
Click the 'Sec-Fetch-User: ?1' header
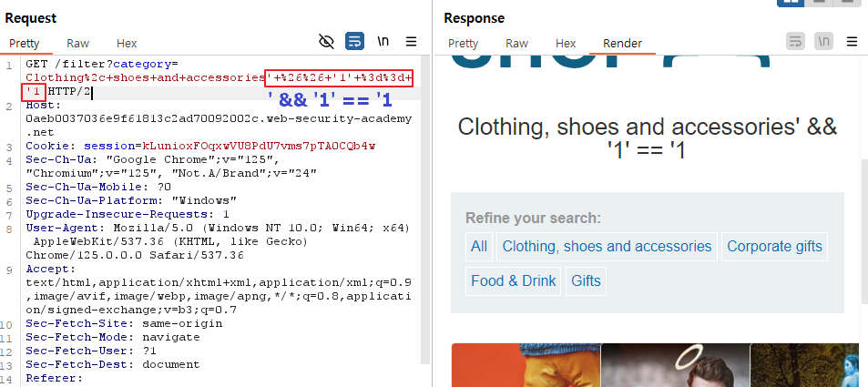tap(91, 351)
